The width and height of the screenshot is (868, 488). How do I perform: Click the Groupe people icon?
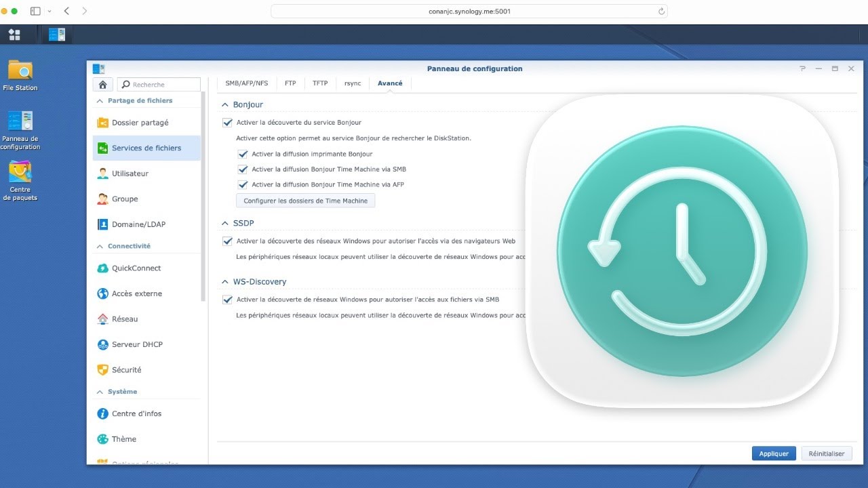tap(102, 199)
